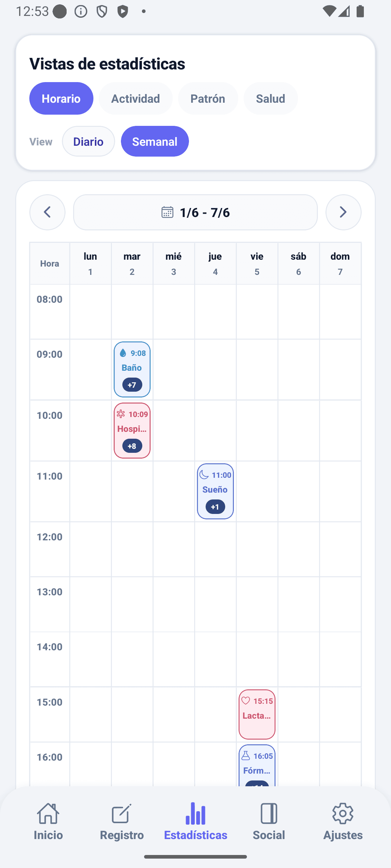Open the Social panel icon
391x868 pixels.
[x=269, y=814]
